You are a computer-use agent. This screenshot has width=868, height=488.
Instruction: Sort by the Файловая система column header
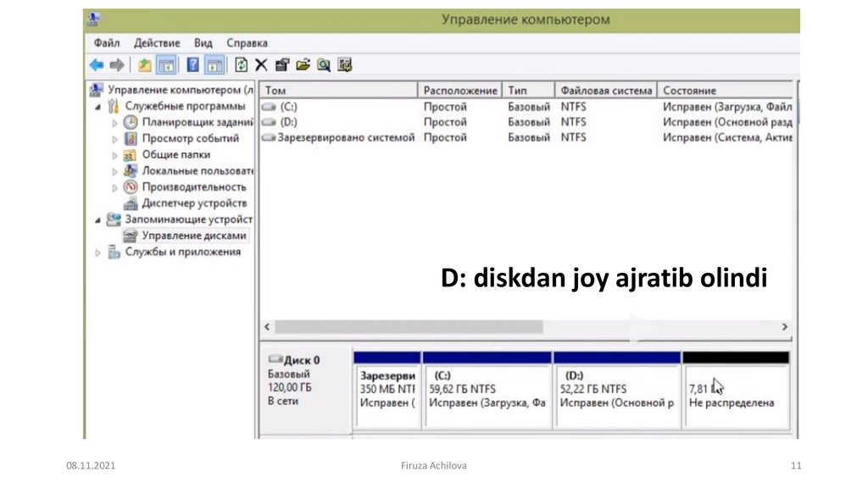[x=606, y=90]
